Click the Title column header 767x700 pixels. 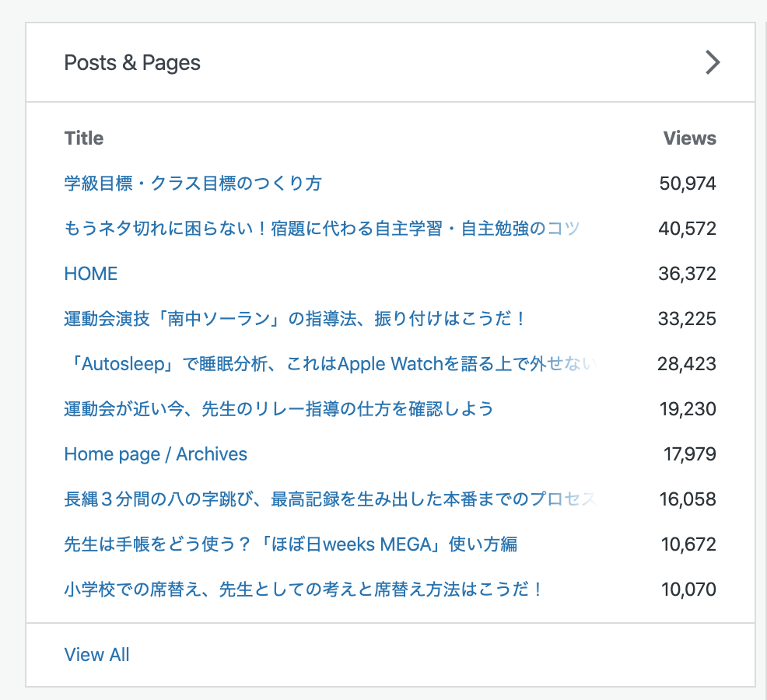pyautogui.click(x=84, y=138)
